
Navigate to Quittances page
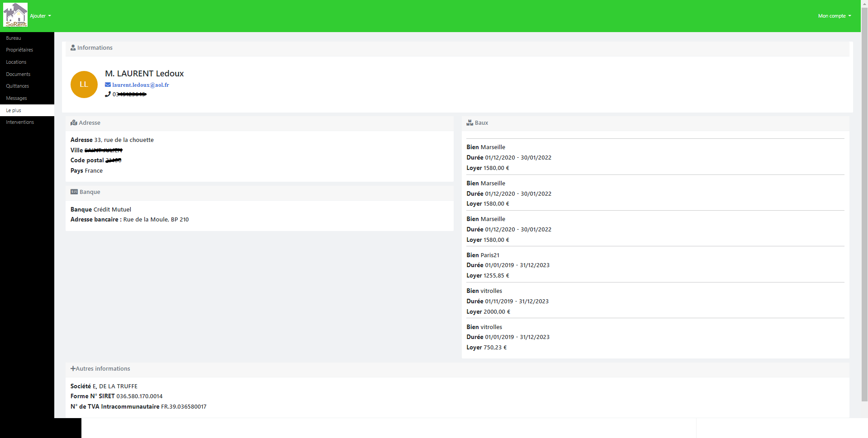pos(18,86)
